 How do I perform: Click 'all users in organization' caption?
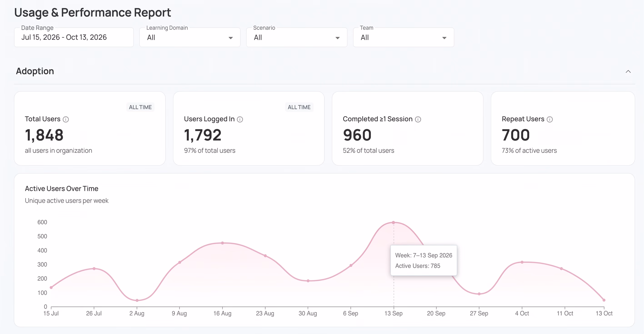pyautogui.click(x=58, y=150)
